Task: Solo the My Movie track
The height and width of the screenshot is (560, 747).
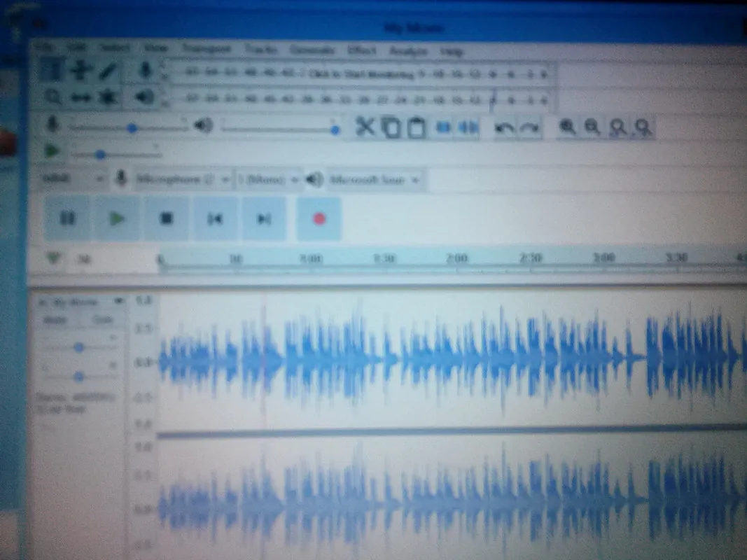Action: tap(102, 320)
